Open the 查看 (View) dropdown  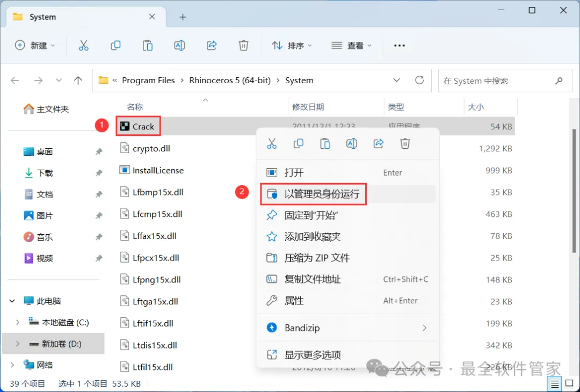[351, 46]
